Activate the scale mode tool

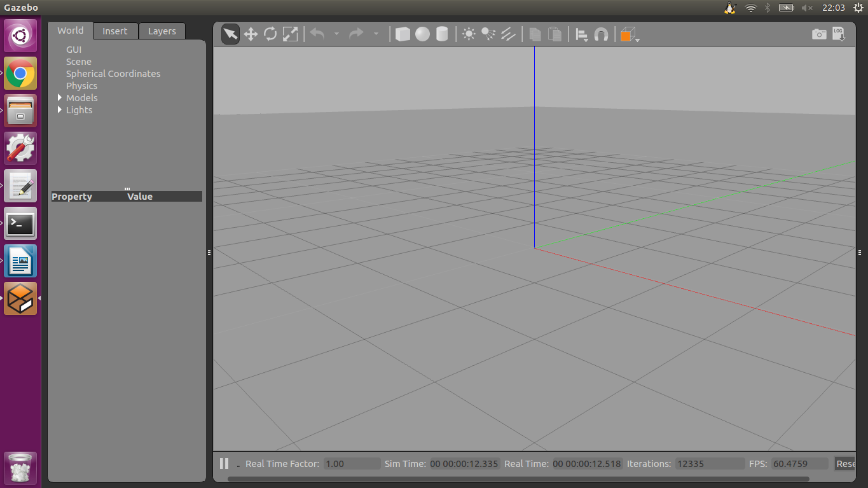[x=290, y=34]
